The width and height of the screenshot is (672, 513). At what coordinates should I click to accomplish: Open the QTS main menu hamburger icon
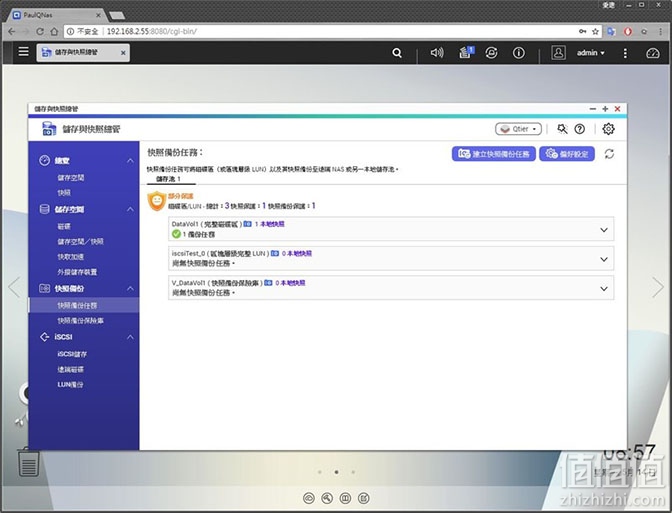click(x=24, y=52)
